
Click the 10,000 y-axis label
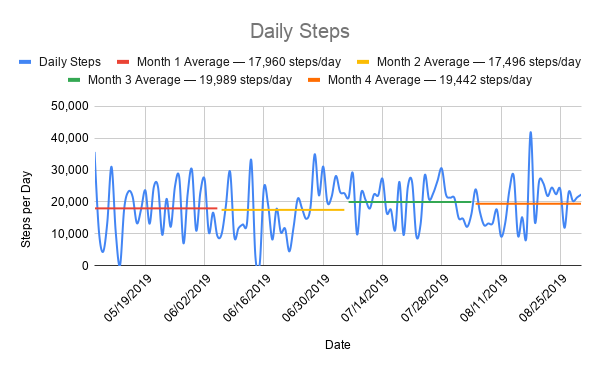(x=70, y=234)
